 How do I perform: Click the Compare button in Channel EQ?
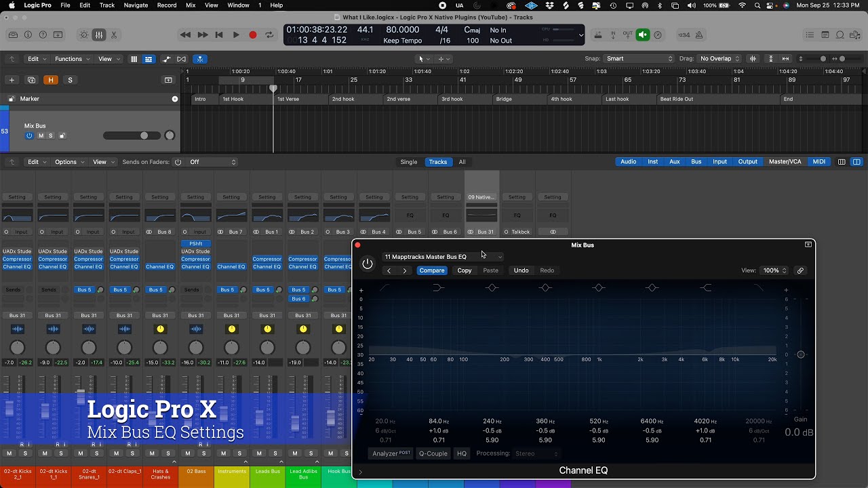[432, 270]
